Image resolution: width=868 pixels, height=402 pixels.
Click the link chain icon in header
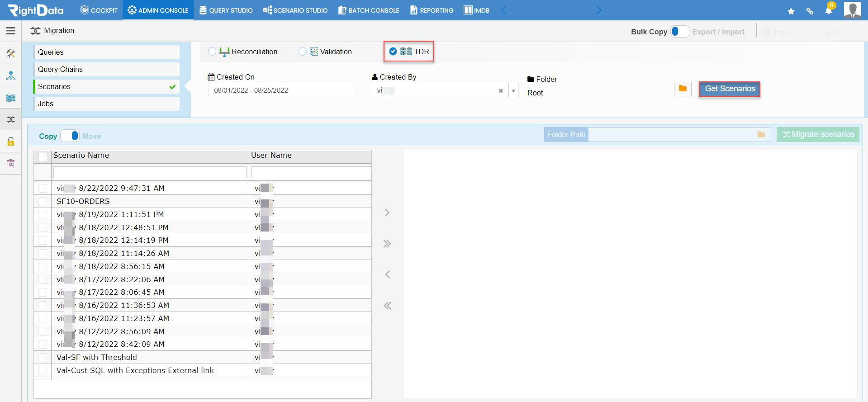810,11
